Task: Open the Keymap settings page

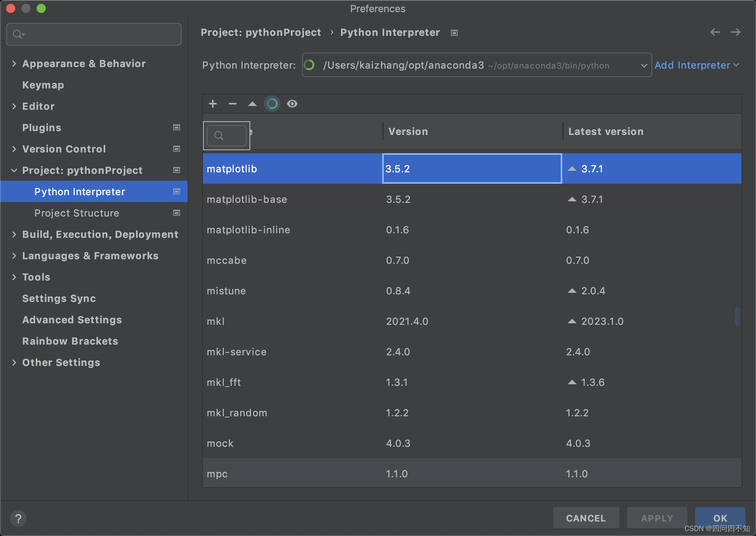Action: click(43, 85)
